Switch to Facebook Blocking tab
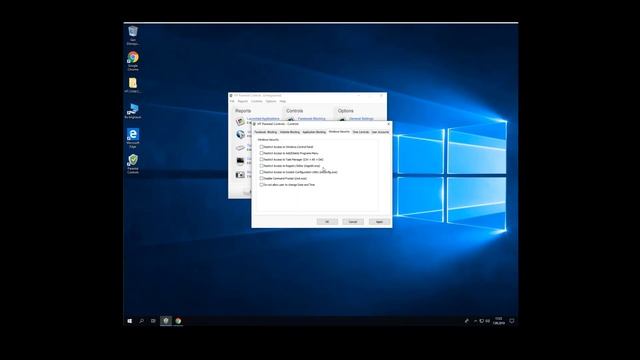Screen dimensions: 640x360 266,132
